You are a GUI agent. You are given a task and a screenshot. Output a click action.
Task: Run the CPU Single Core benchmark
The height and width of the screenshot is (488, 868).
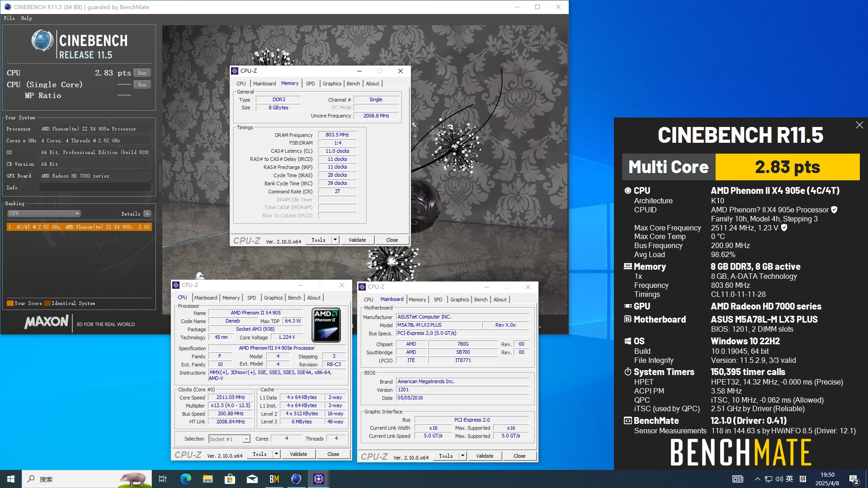142,84
